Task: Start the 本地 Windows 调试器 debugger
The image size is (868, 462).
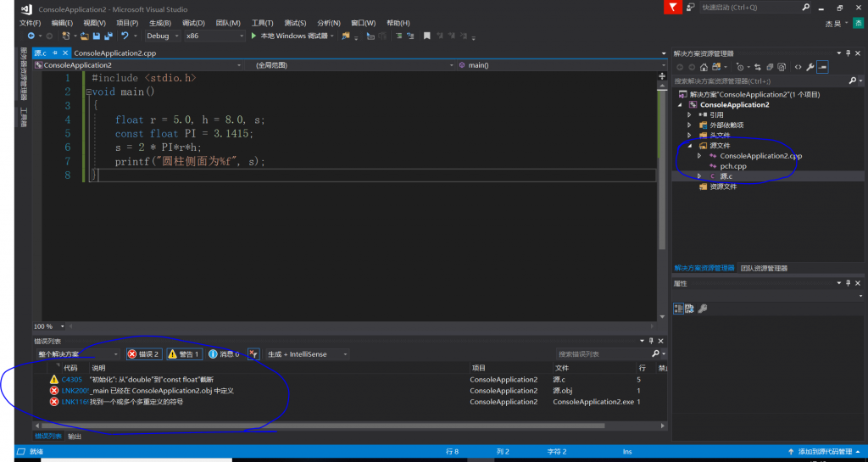Action: [x=290, y=36]
